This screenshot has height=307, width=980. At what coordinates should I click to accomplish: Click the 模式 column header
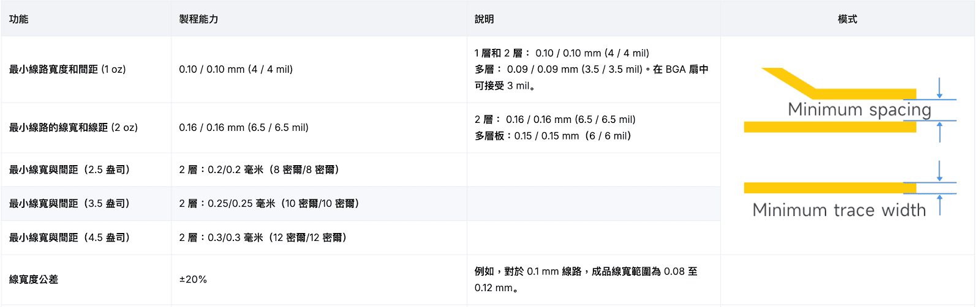point(847,19)
